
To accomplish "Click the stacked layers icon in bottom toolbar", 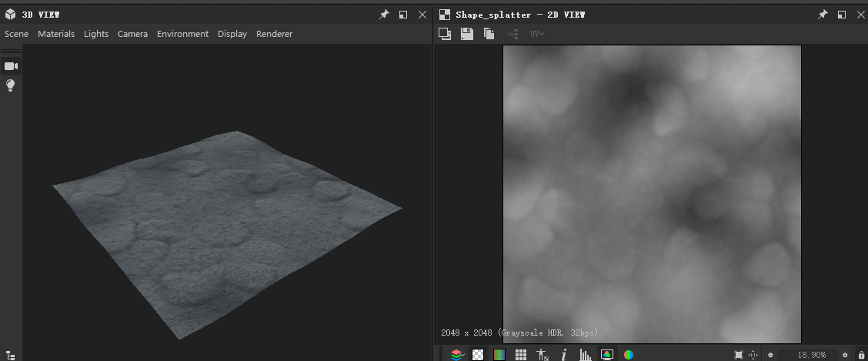I will coord(456,355).
